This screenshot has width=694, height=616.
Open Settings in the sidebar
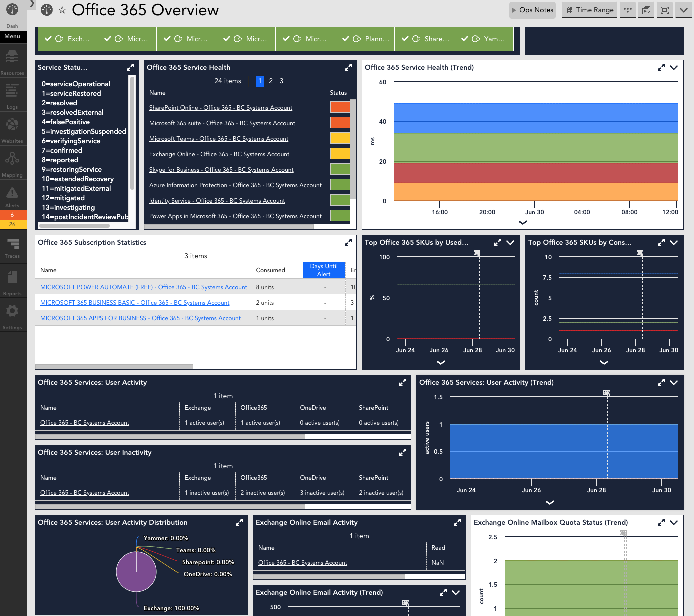[x=12, y=316]
